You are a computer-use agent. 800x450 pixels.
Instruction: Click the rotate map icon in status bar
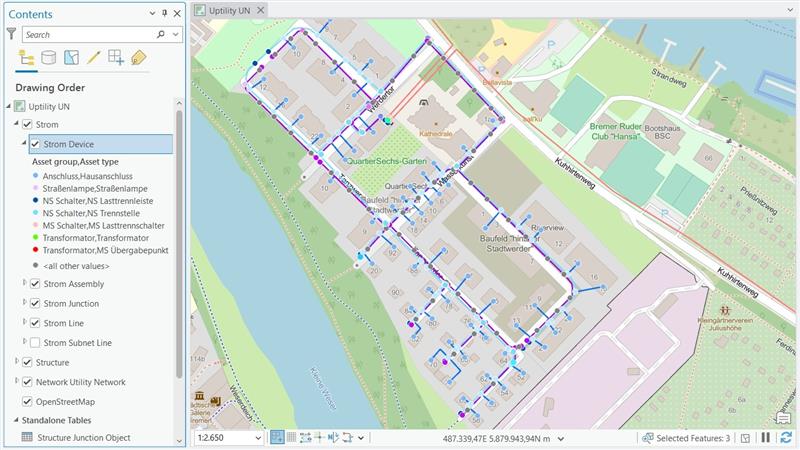[x=347, y=437]
